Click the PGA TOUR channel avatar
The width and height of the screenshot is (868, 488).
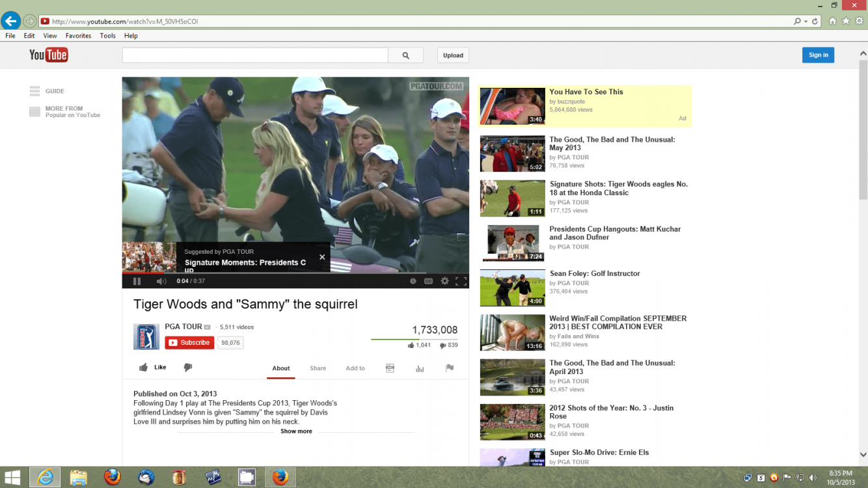pyautogui.click(x=146, y=337)
